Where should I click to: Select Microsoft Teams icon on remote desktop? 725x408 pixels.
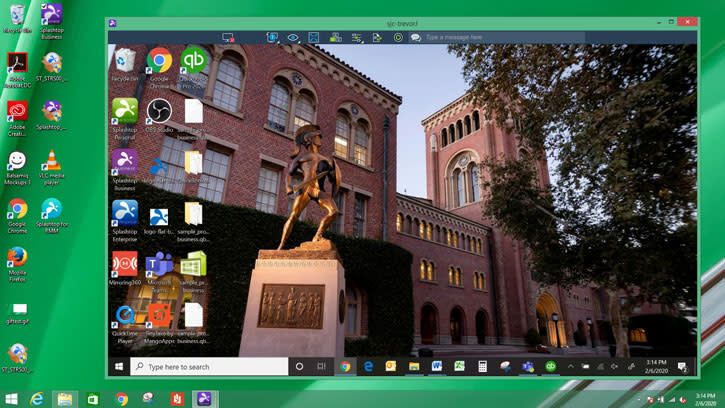tap(159, 265)
